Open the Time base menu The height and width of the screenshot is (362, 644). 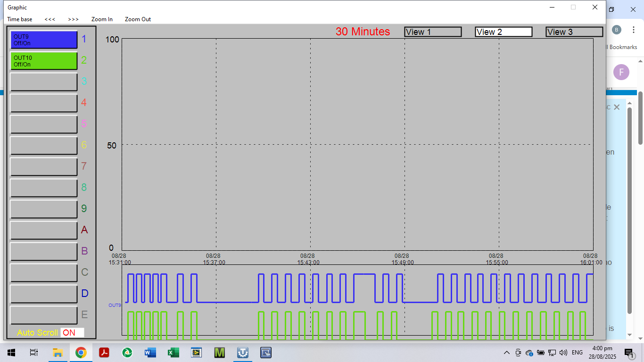(x=20, y=19)
